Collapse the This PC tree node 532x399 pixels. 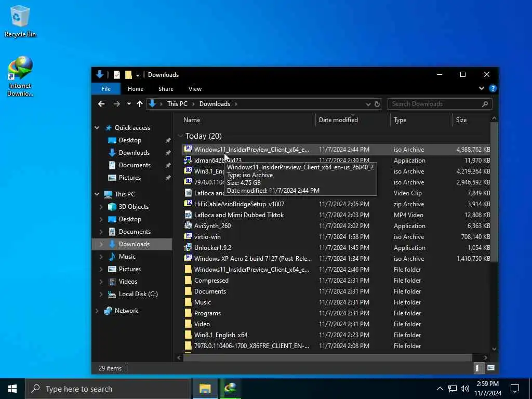97,194
